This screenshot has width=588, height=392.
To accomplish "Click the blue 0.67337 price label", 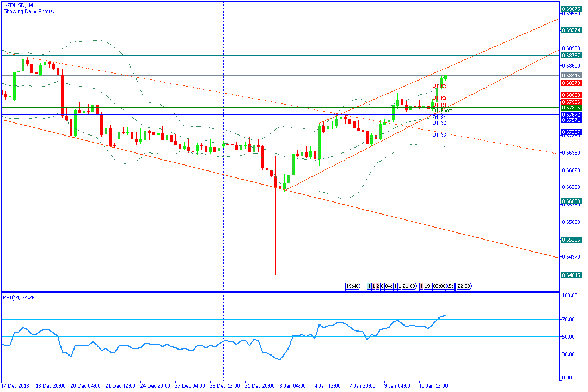I will (571, 132).
